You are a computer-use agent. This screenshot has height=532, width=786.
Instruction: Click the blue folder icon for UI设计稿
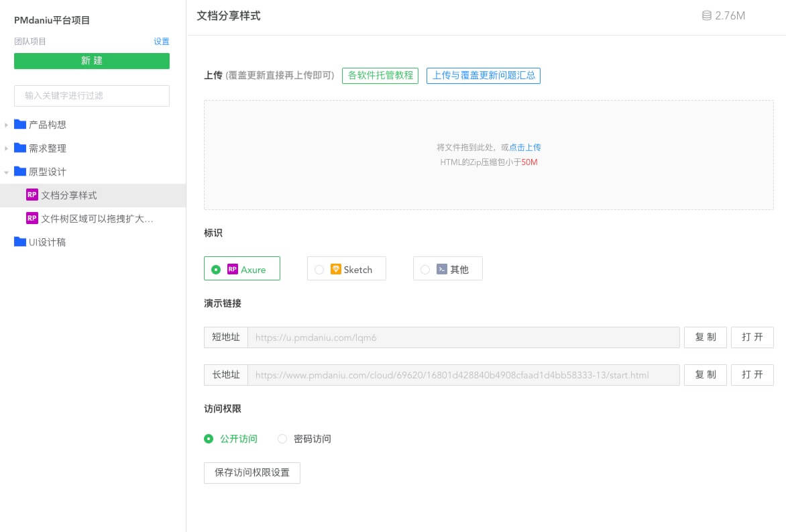click(20, 242)
